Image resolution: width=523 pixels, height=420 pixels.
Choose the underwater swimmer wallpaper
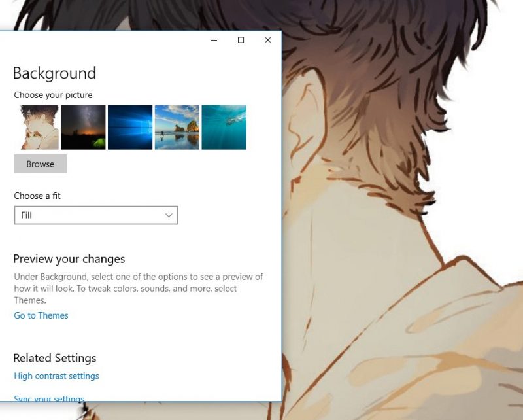[224, 127]
